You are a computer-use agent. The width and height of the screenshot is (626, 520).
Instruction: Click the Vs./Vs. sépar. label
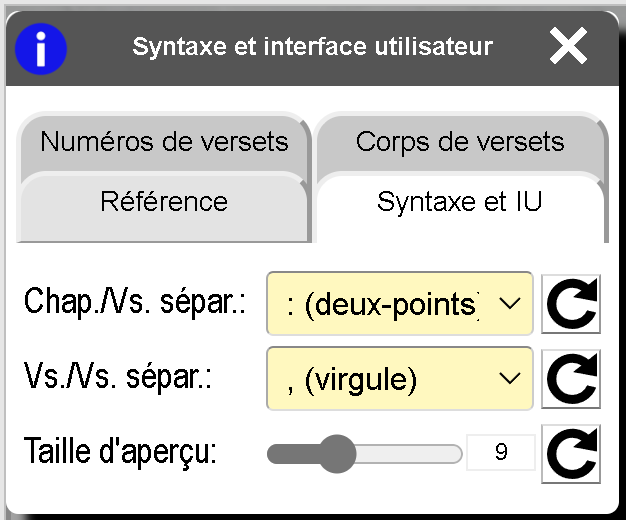point(120,379)
